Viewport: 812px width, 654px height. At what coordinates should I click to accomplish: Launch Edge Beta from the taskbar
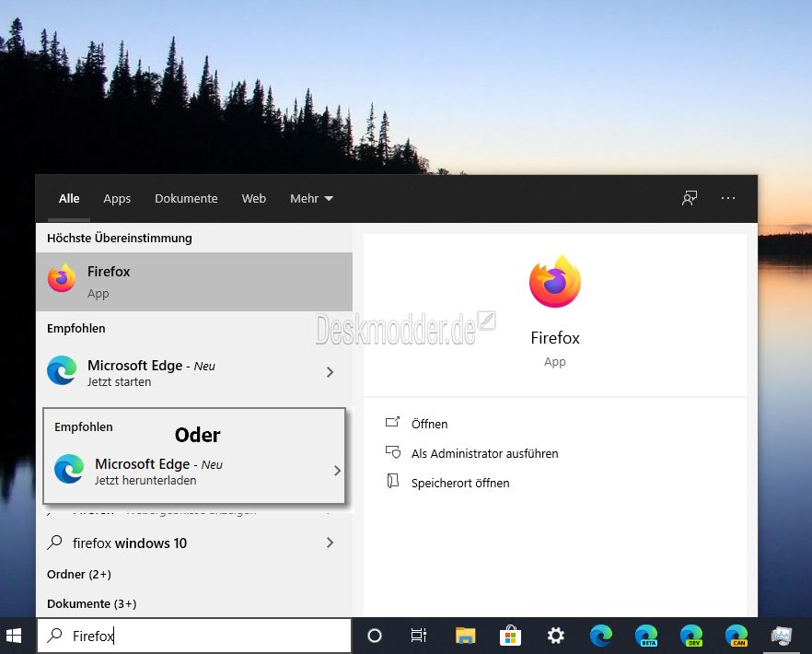[646, 636]
